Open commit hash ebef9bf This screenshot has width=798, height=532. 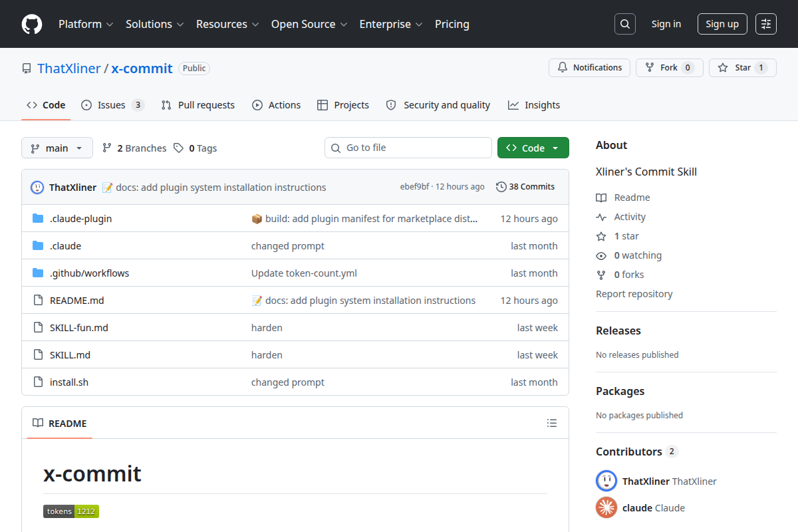point(415,187)
